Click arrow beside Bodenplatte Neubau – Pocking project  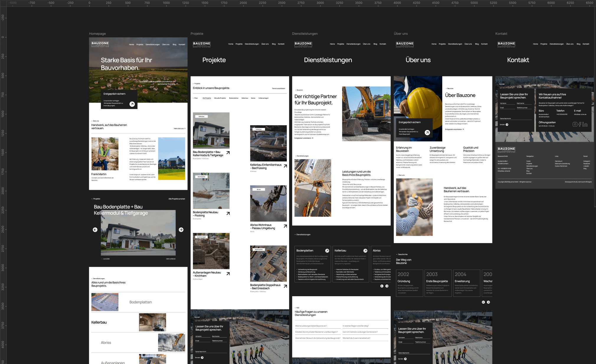coord(228,213)
